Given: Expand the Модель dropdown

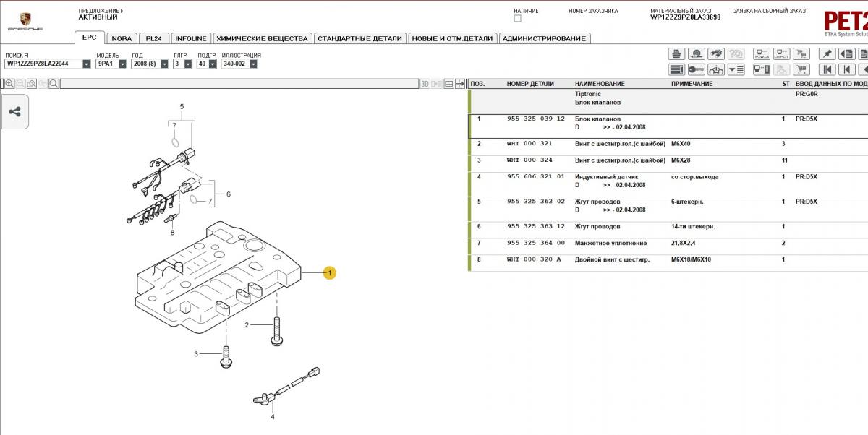Looking at the screenshot, I should (122, 64).
